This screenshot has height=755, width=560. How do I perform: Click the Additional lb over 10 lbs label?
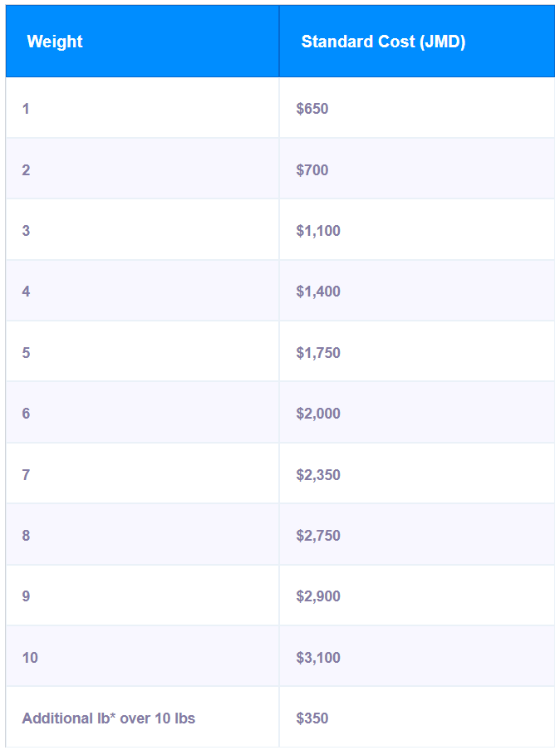pyautogui.click(x=108, y=718)
